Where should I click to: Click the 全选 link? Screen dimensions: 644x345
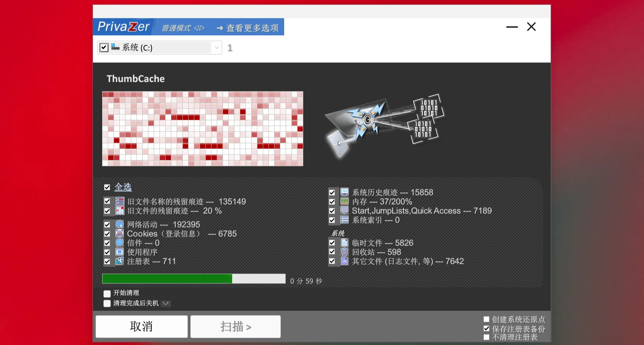coord(123,187)
